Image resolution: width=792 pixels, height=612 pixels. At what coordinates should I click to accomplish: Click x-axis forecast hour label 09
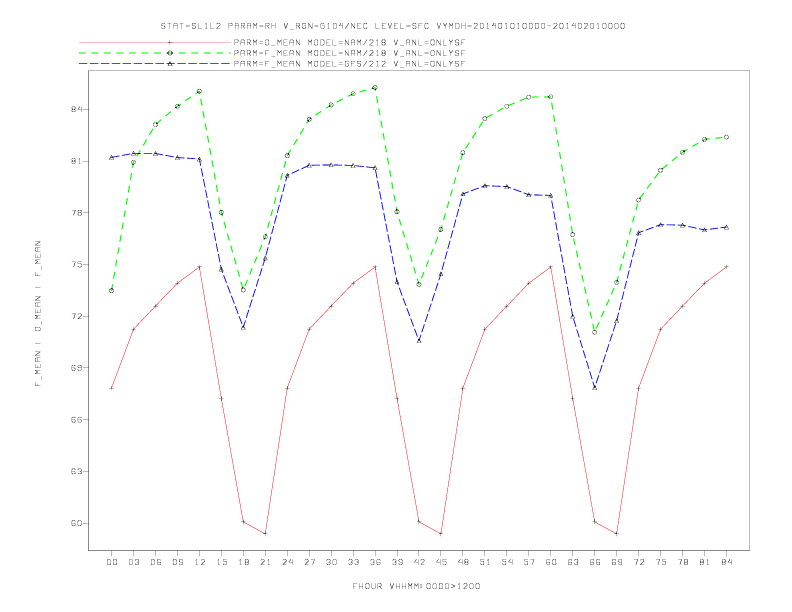pyautogui.click(x=177, y=562)
